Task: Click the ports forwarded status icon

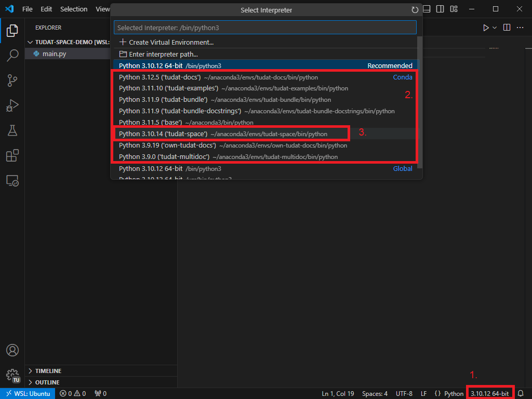Action: pos(100,394)
